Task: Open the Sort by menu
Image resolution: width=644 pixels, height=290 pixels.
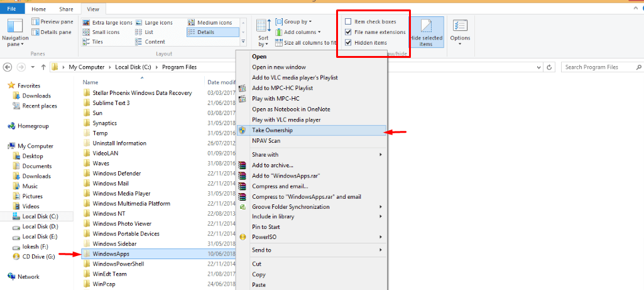Action: click(x=263, y=33)
